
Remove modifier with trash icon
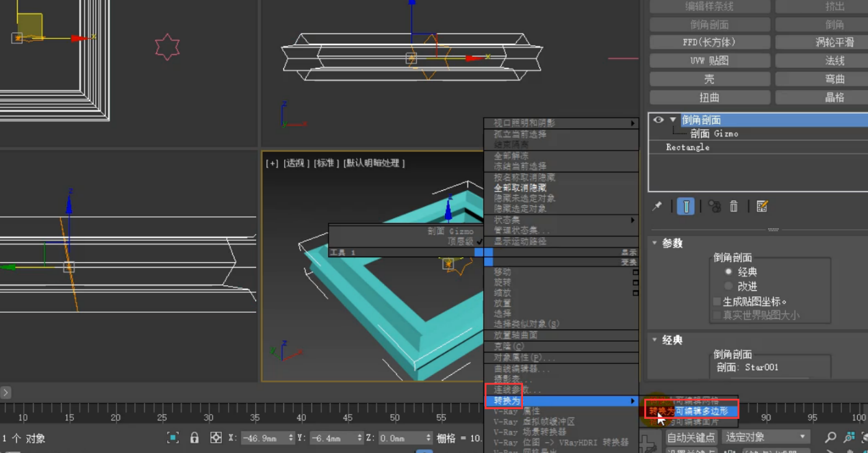coord(734,206)
